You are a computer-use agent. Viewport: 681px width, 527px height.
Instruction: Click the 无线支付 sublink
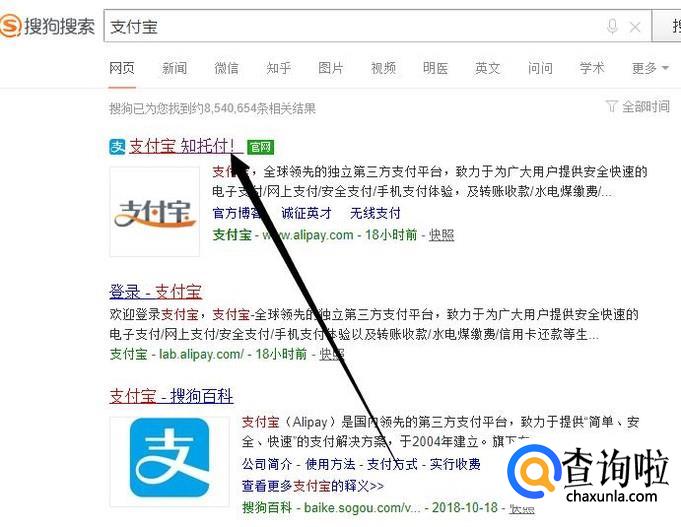click(375, 213)
